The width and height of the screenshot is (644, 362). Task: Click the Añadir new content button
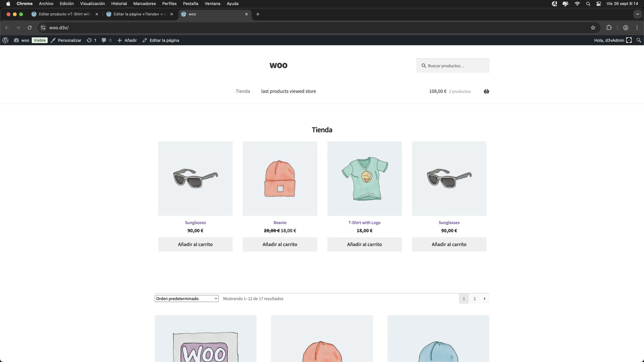coord(127,40)
